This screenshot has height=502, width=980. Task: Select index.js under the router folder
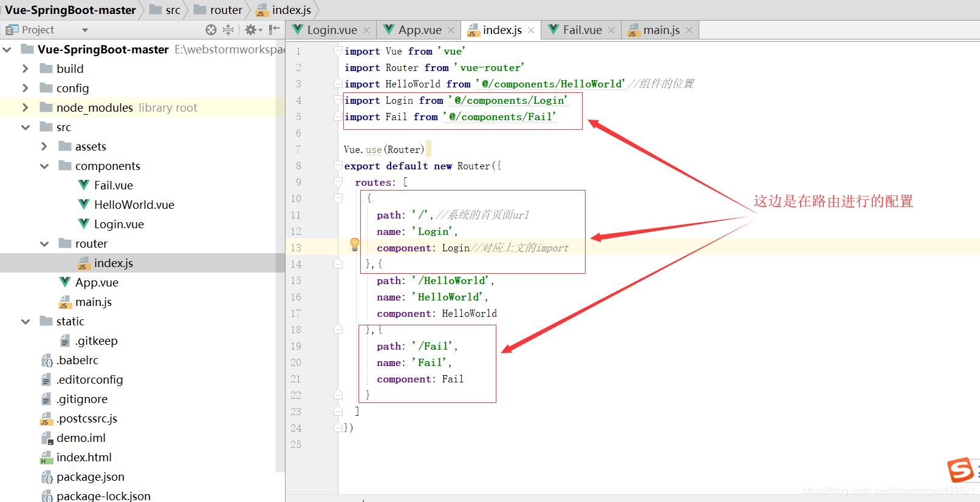tap(113, 263)
